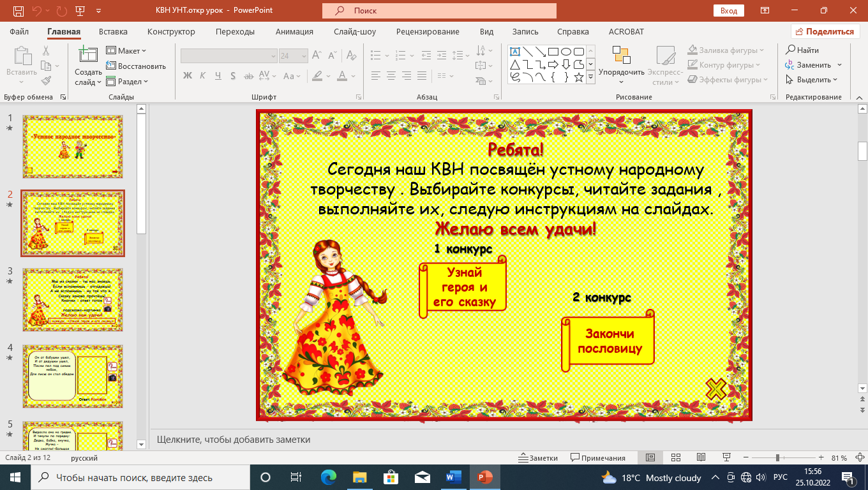Start slideshow icon in status bar
This screenshot has height=490, width=868.
point(726,458)
